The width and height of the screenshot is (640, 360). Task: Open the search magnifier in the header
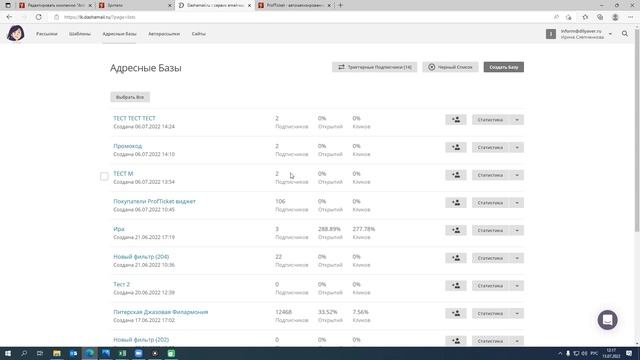click(624, 34)
